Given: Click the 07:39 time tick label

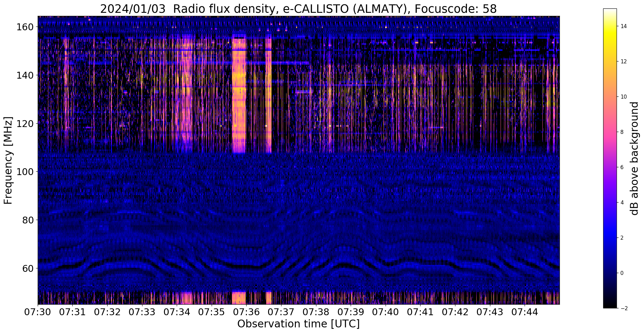Looking at the screenshot, I should pyautogui.click(x=351, y=312).
